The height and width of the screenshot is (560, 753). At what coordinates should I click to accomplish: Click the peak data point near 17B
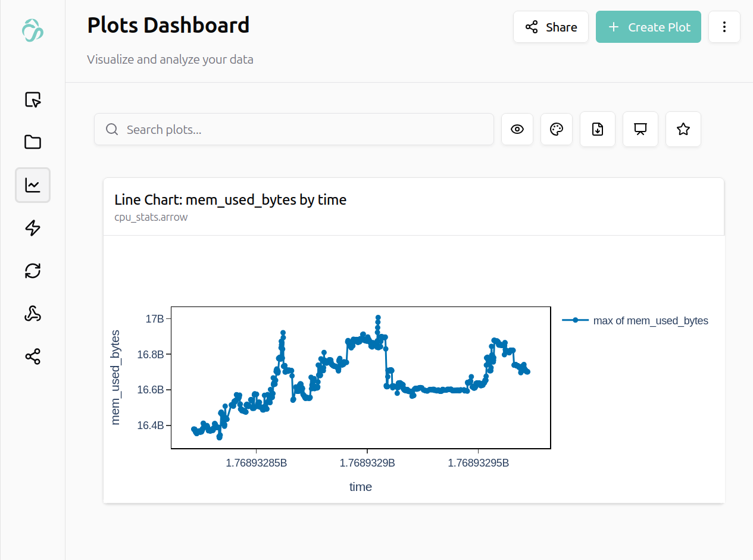(378, 318)
